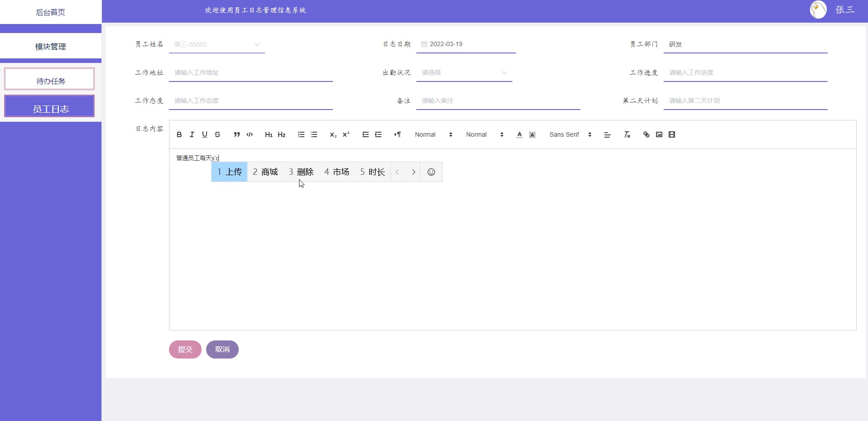Click the 第二天计划 next-day plan input
The height and width of the screenshot is (421, 868).
746,100
